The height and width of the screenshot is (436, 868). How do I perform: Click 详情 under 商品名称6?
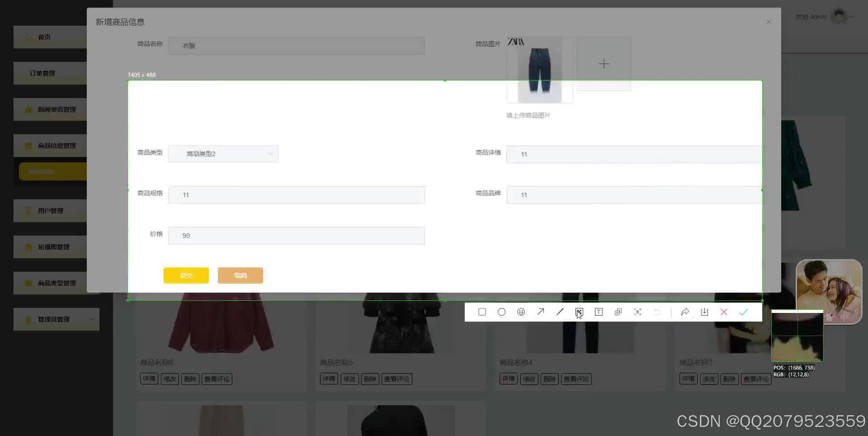pyautogui.click(x=149, y=379)
